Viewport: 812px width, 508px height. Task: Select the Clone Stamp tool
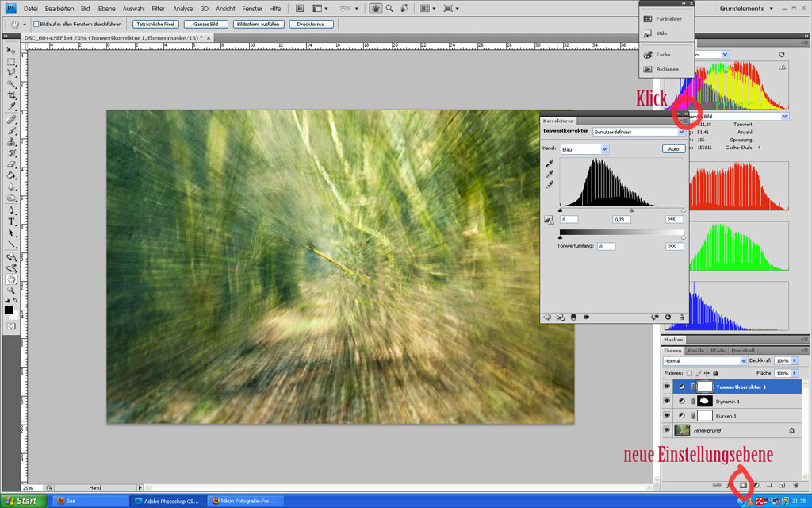11,142
